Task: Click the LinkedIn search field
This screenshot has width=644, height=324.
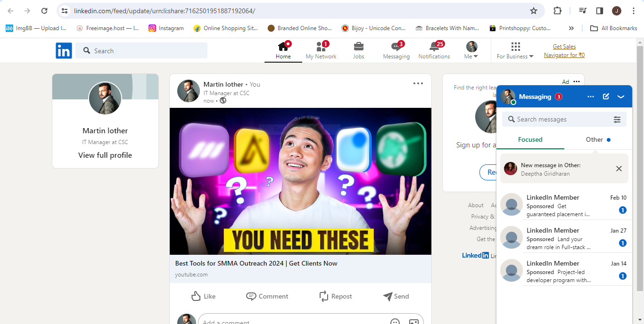Action: point(141,50)
